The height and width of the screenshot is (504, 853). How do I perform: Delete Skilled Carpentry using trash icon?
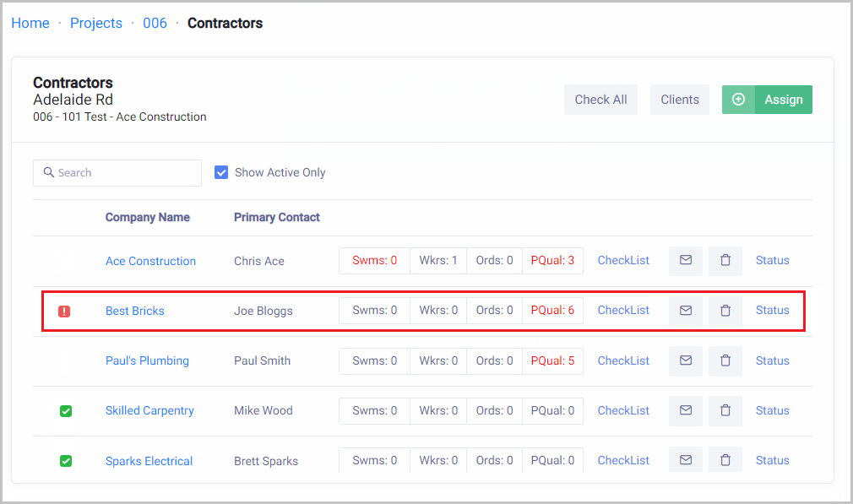click(x=725, y=411)
